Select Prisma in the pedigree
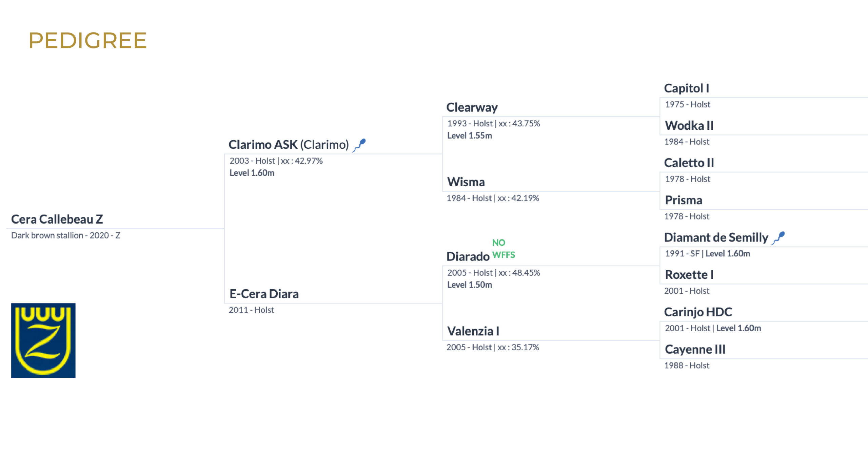Image resolution: width=868 pixels, height=459 pixels. point(683,200)
